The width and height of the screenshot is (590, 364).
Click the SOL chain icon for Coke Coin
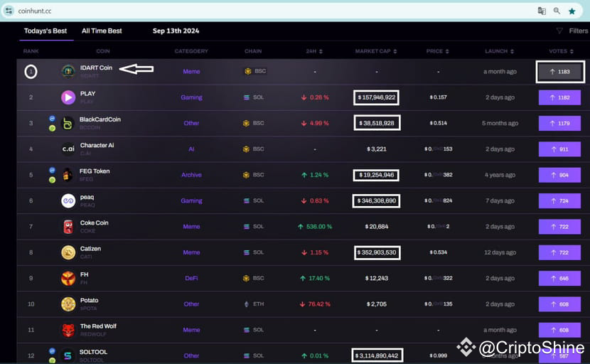(x=247, y=227)
